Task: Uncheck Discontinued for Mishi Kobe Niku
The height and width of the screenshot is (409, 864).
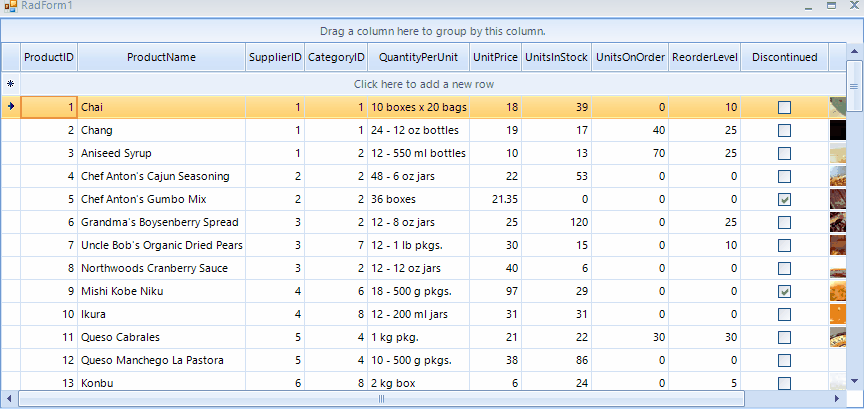Action: pyautogui.click(x=784, y=291)
